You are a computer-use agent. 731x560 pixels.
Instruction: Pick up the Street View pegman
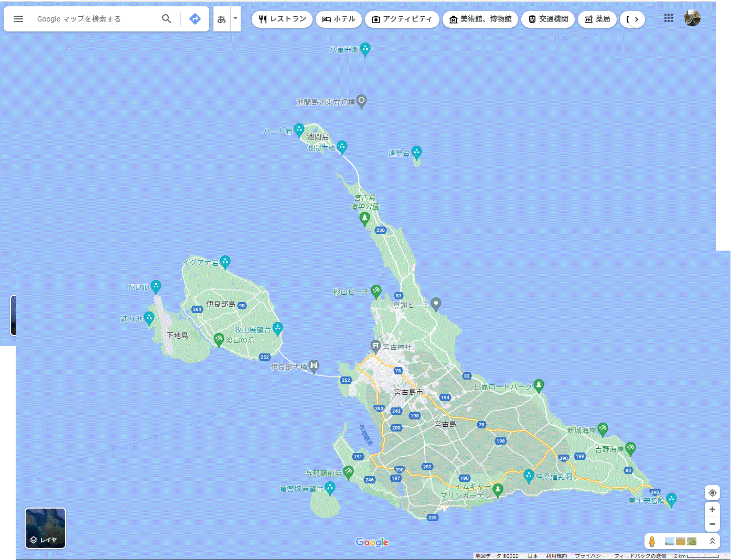point(652,541)
